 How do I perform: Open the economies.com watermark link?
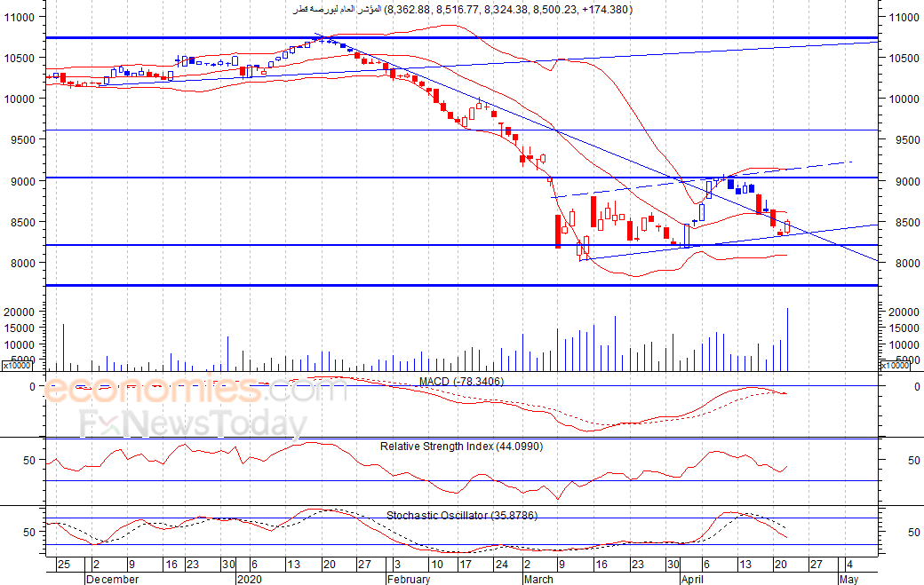196,389
